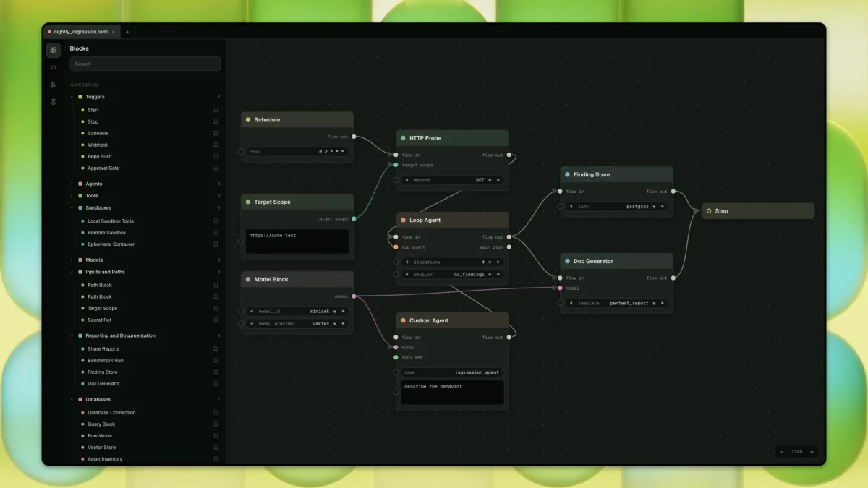Add a new tab with plus

point(127,32)
